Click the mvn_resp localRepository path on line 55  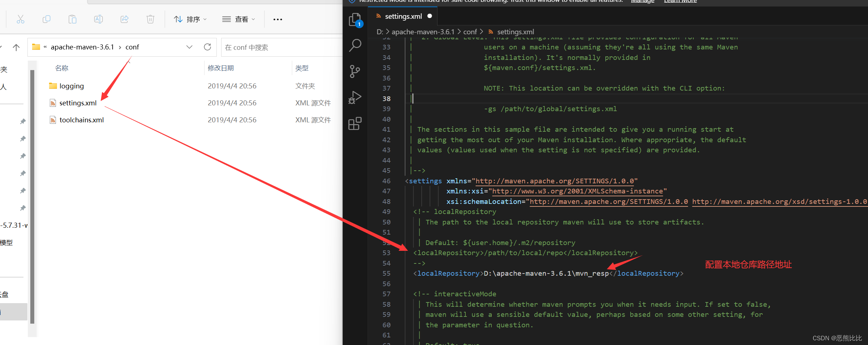tap(546, 273)
